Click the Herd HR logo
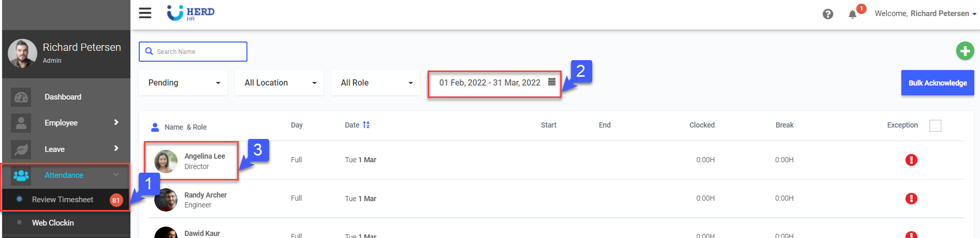This screenshot has width=980, height=238. point(191,13)
